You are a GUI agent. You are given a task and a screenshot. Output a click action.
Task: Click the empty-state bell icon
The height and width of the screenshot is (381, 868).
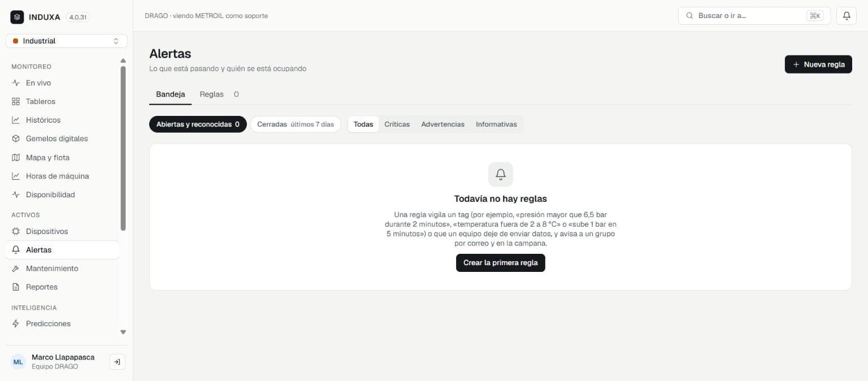(501, 175)
